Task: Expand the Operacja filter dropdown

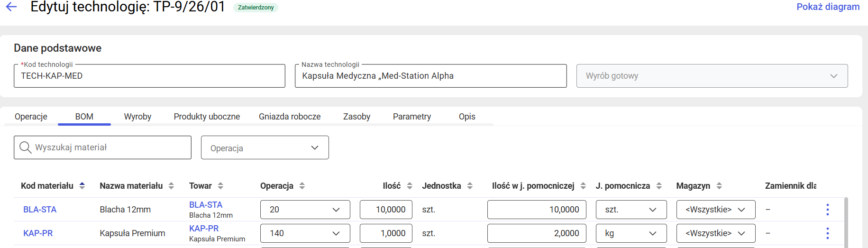Action: pyautogui.click(x=265, y=148)
